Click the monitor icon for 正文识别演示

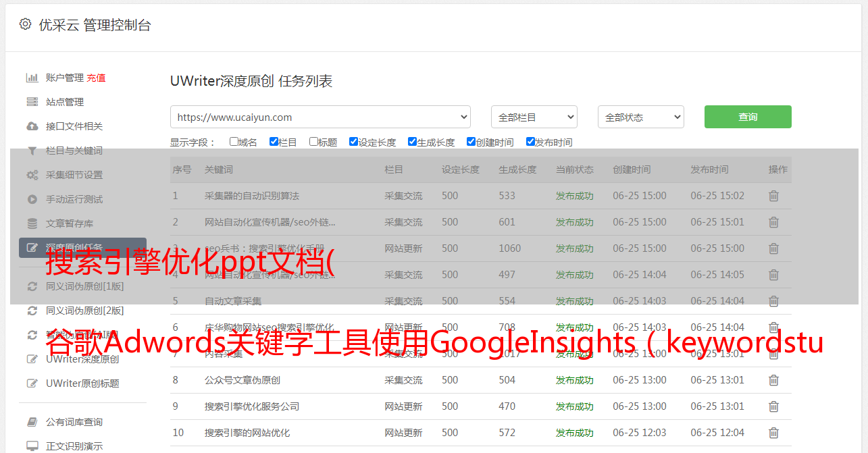click(32, 446)
